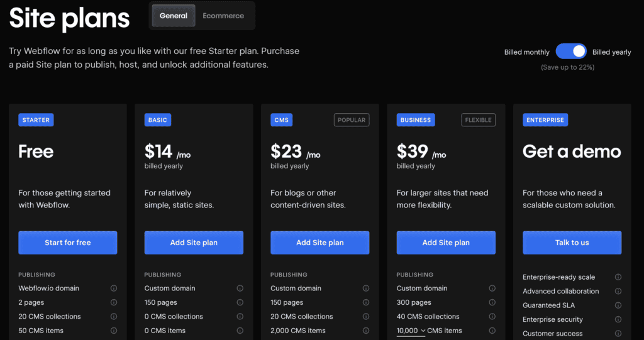644x340 pixels.
Task: Show info for 0 CMS items
Action: [240, 331]
